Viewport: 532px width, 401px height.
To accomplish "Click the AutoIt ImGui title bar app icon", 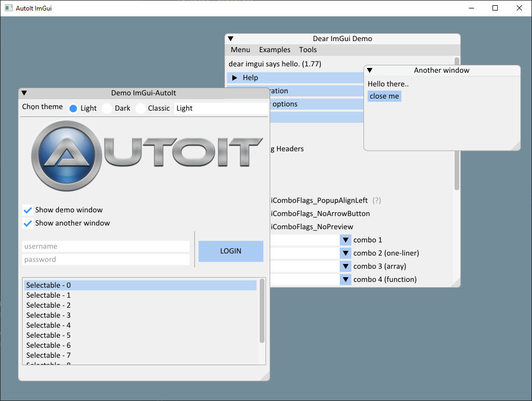I will 8,8.
